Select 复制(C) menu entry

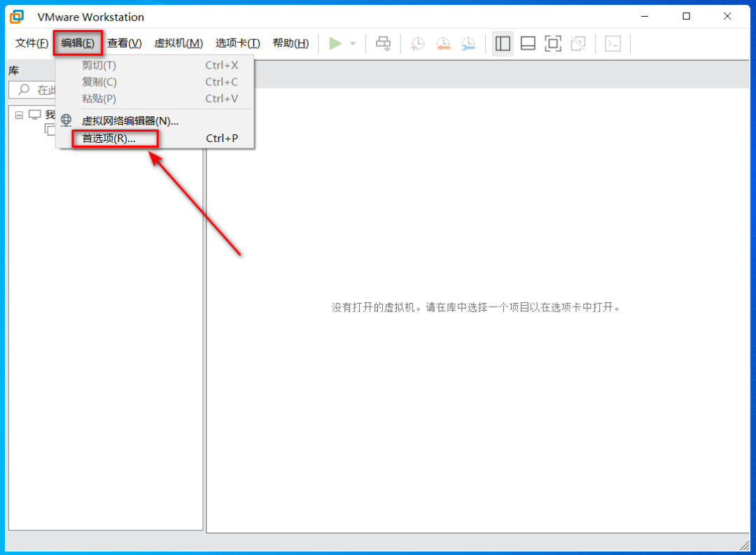point(154,82)
